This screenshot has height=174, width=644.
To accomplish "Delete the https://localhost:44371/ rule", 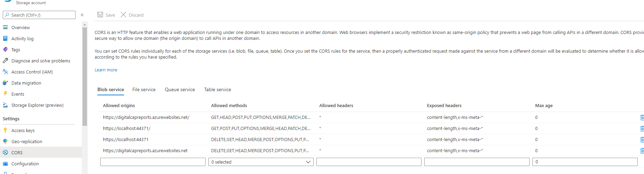I will click(642, 129).
